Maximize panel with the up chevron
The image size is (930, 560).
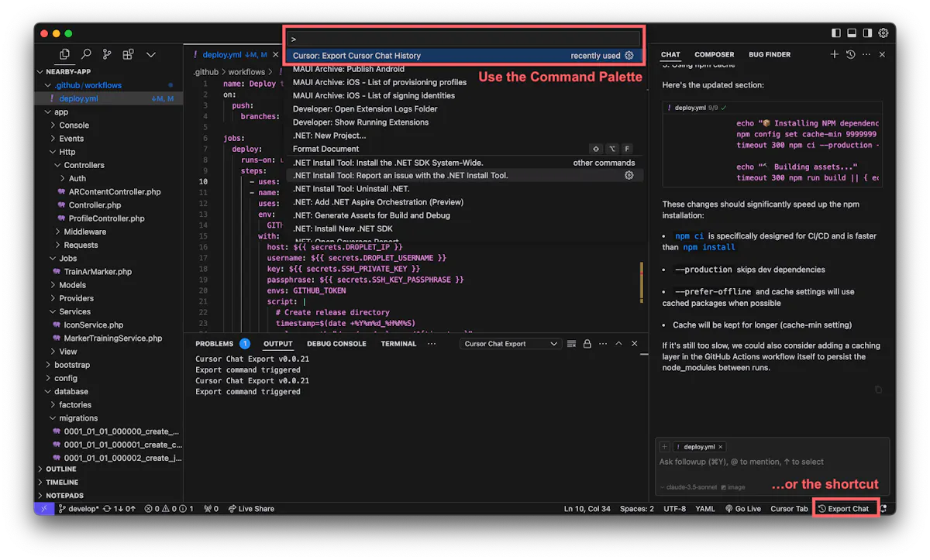(x=618, y=344)
